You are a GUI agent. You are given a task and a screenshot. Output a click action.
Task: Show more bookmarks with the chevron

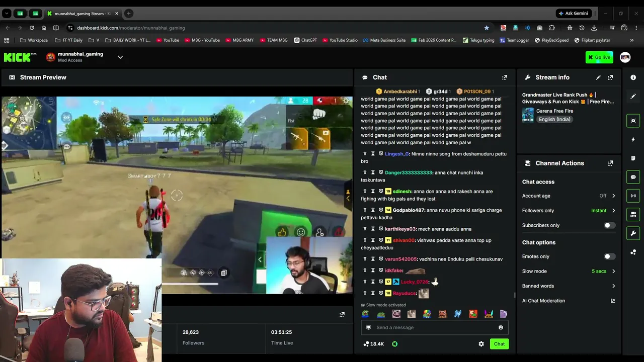pos(632,40)
